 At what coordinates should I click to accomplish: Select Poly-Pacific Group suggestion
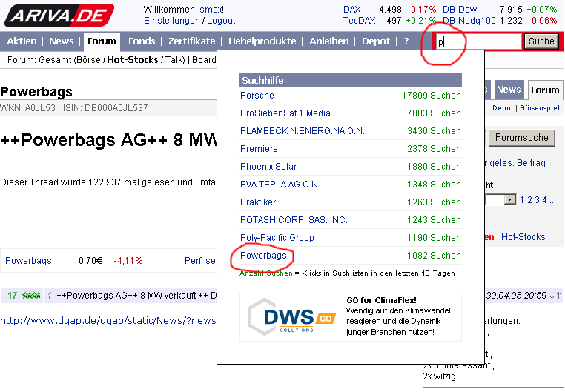[277, 238]
